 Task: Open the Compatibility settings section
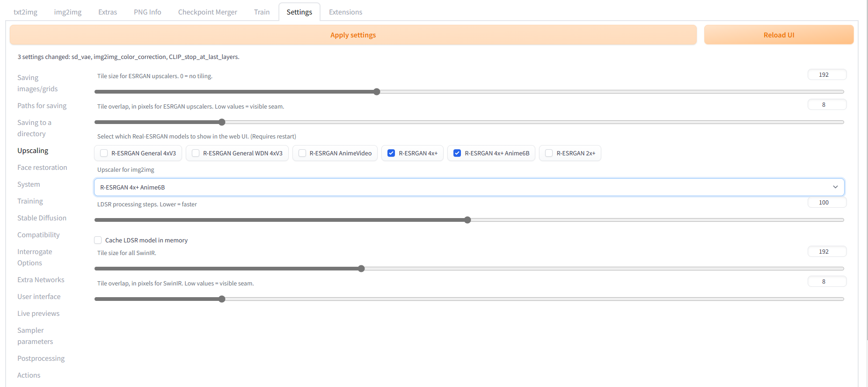tap(38, 235)
